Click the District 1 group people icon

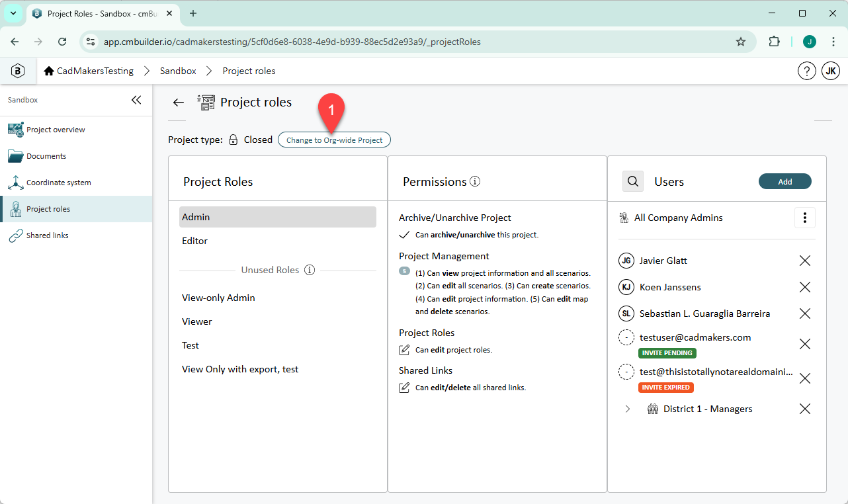click(x=653, y=409)
